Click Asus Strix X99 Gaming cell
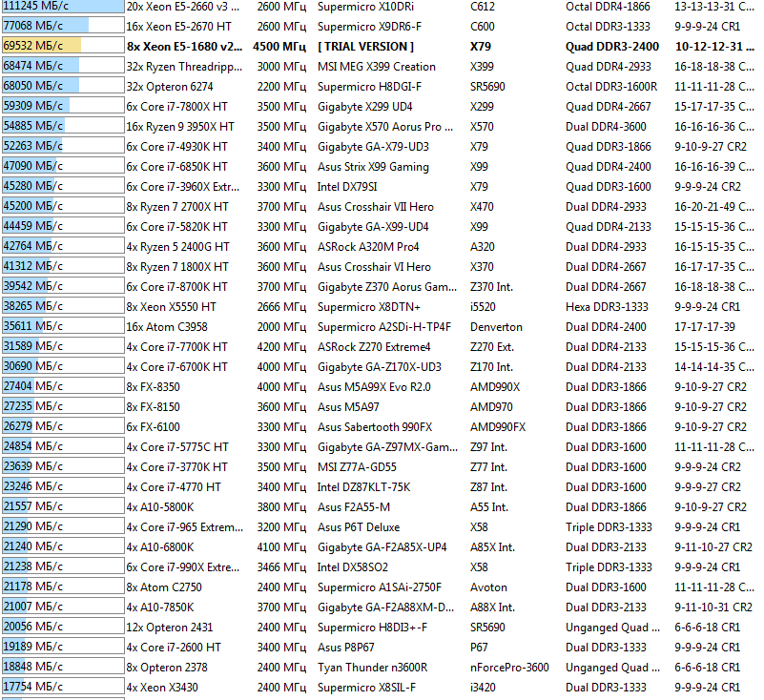Screen dimensions: 764x700 pos(373,166)
